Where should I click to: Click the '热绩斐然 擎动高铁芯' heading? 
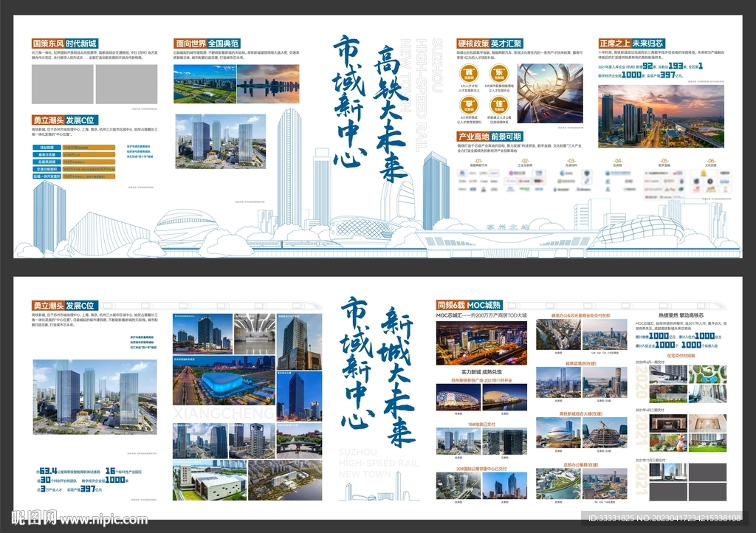(x=681, y=315)
